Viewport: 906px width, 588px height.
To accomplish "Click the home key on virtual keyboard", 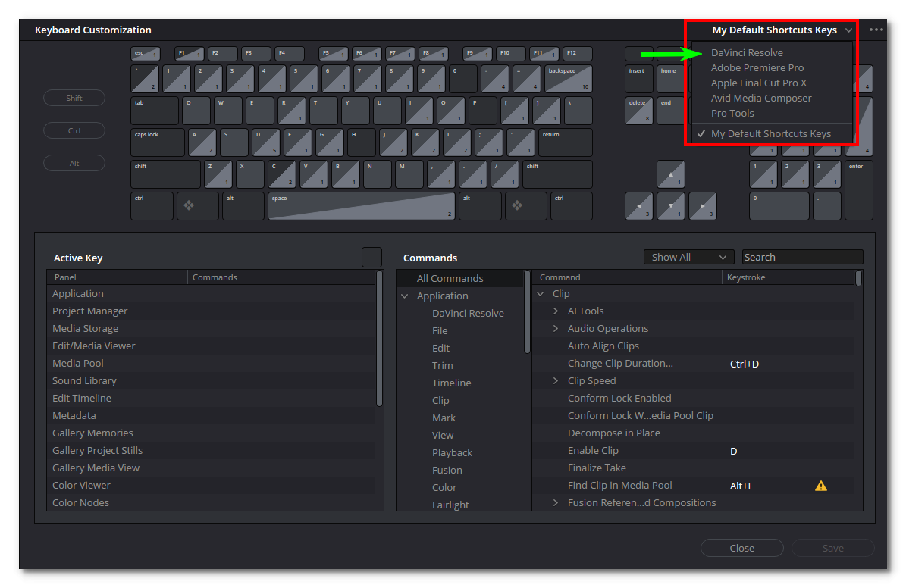I will point(671,79).
